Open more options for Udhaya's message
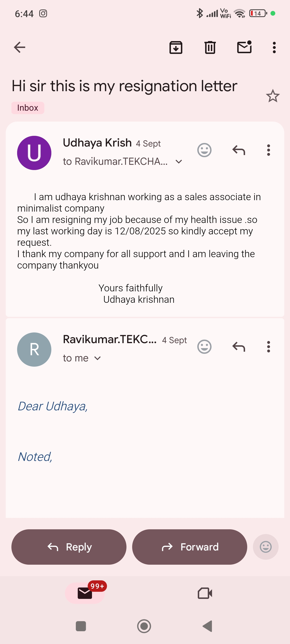 pyautogui.click(x=268, y=150)
